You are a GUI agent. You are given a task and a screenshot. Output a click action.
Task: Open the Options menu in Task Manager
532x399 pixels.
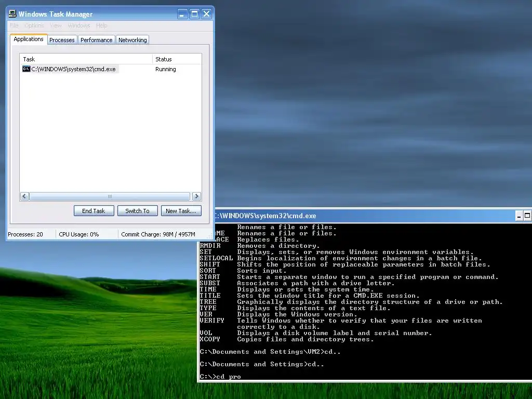coord(34,25)
